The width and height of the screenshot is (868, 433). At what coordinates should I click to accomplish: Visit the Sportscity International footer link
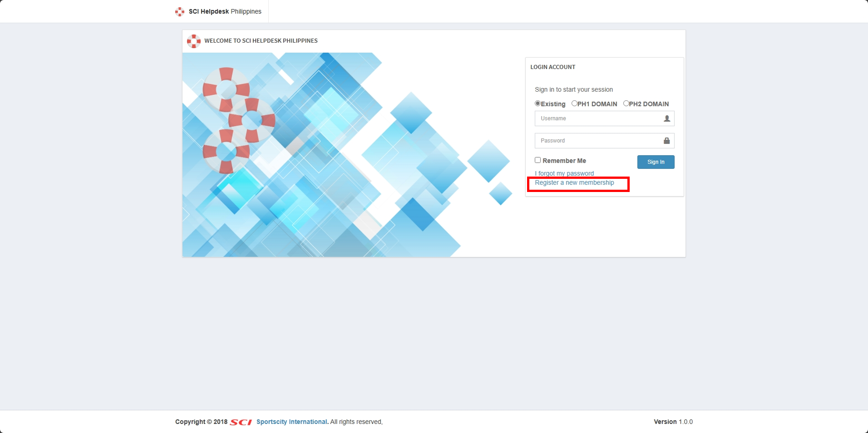click(291, 422)
